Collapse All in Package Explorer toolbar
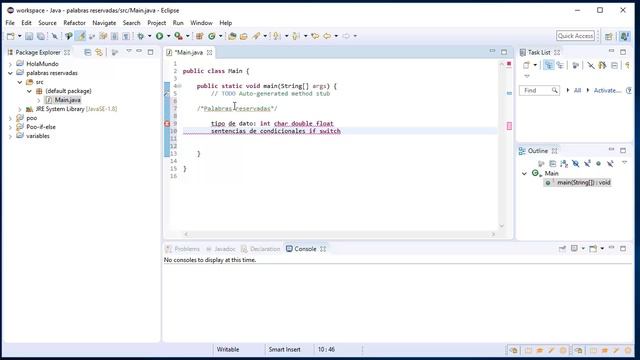 click(x=87, y=52)
